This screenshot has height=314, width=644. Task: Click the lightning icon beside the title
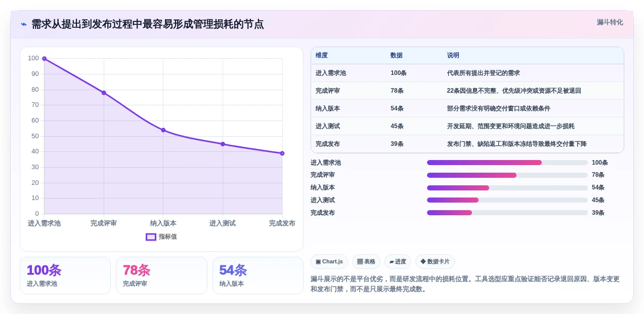(x=24, y=24)
